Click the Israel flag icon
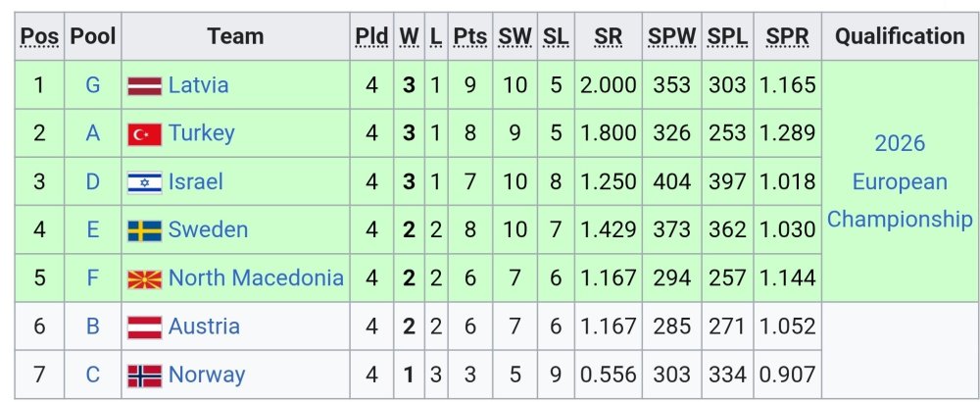Screen dimensions: 980x402 pyautogui.click(x=144, y=182)
